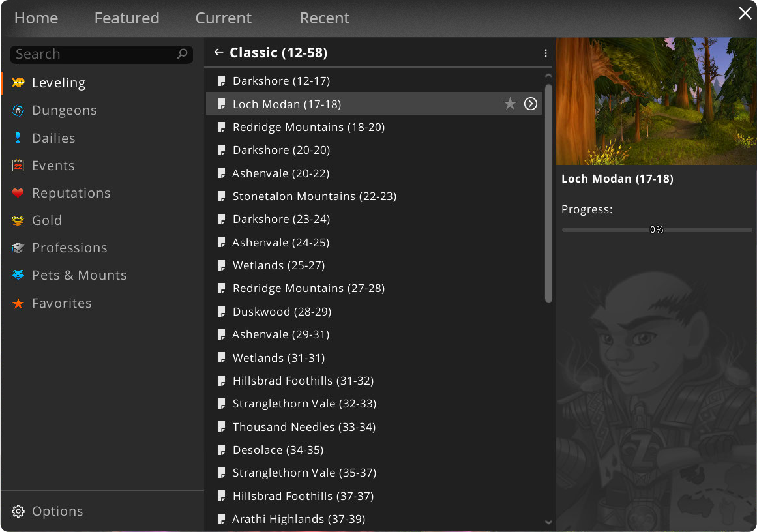The width and height of the screenshot is (757, 532).
Task: Switch to the Recent tab
Action: pyautogui.click(x=325, y=18)
